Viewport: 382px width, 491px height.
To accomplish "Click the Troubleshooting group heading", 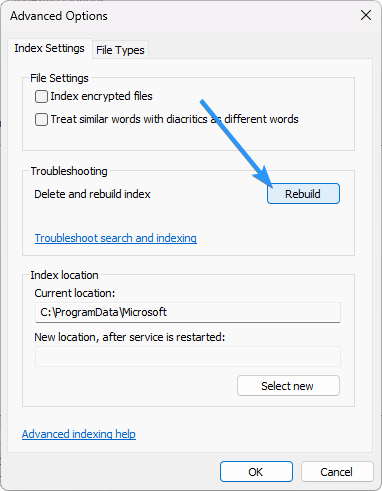I will [69, 171].
